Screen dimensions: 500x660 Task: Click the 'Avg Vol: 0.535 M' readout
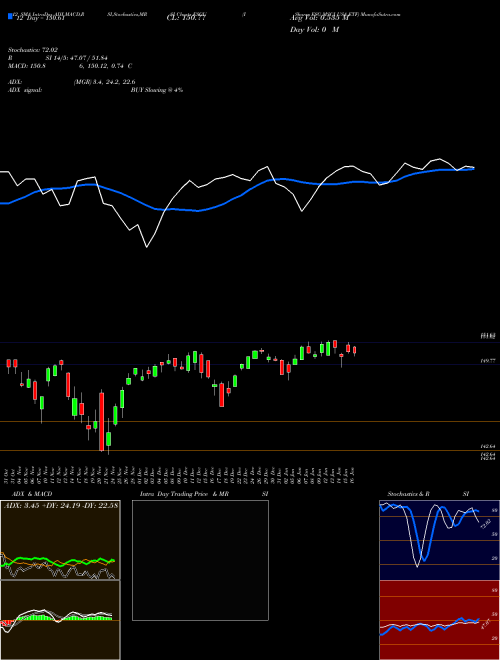click(320, 18)
